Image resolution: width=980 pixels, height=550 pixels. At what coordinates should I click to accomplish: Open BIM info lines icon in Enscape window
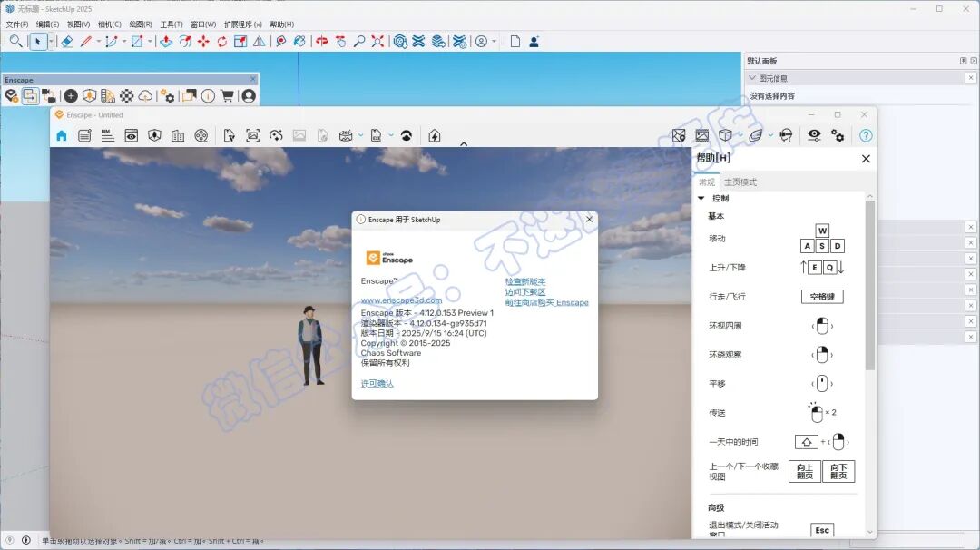[107, 135]
